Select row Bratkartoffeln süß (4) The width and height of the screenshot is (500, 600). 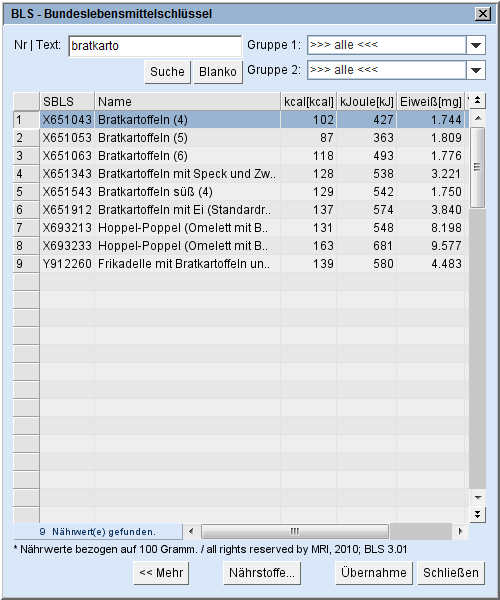click(x=240, y=192)
